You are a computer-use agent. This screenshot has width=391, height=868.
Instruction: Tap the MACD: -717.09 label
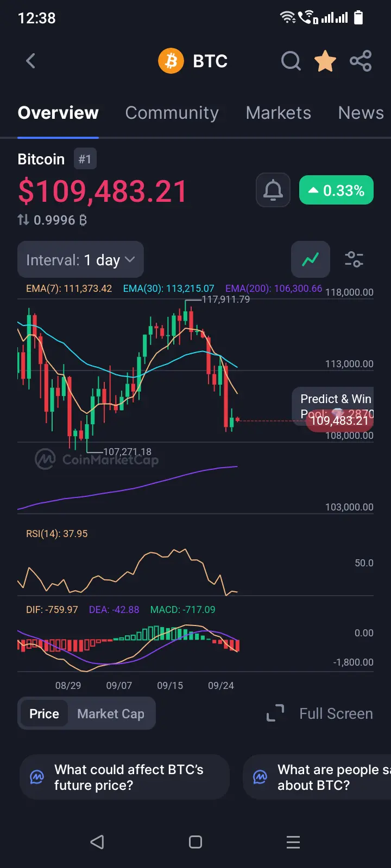(182, 610)
